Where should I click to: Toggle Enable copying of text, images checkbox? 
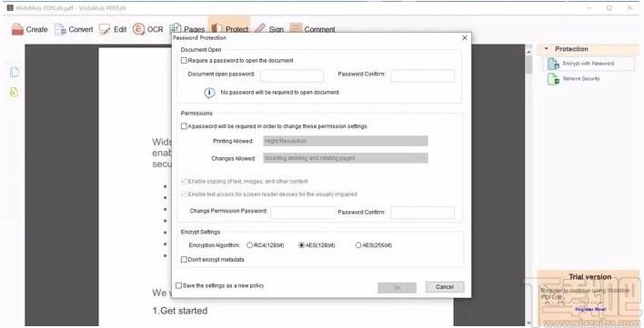pyautogui.click(x=184, y=181)
